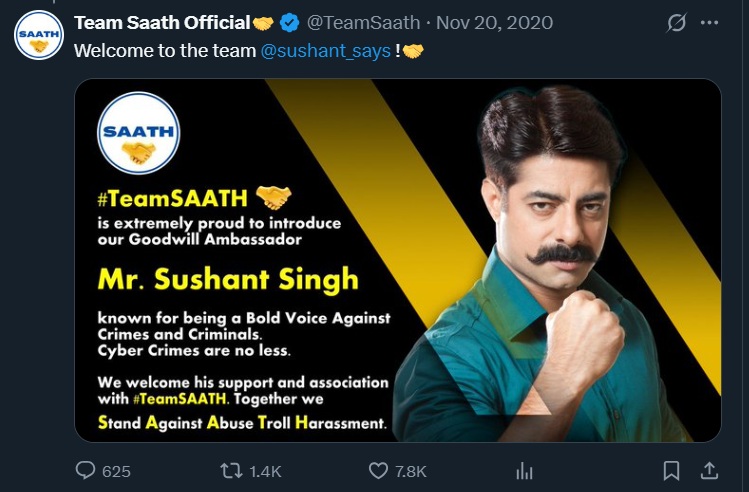Bookmark this Team Saath post
The height and width of the screenshot is (492, 749).
coord(672,470)
